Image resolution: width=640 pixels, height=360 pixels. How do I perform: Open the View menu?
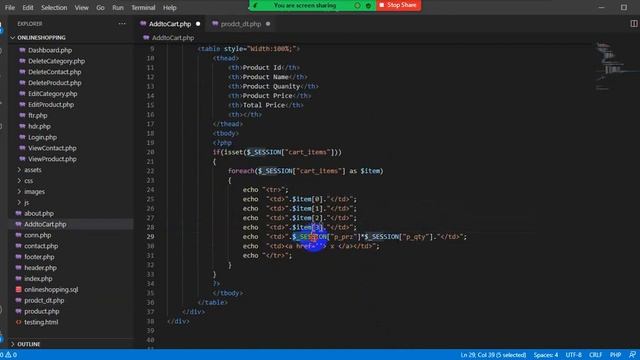click(81, 7)
